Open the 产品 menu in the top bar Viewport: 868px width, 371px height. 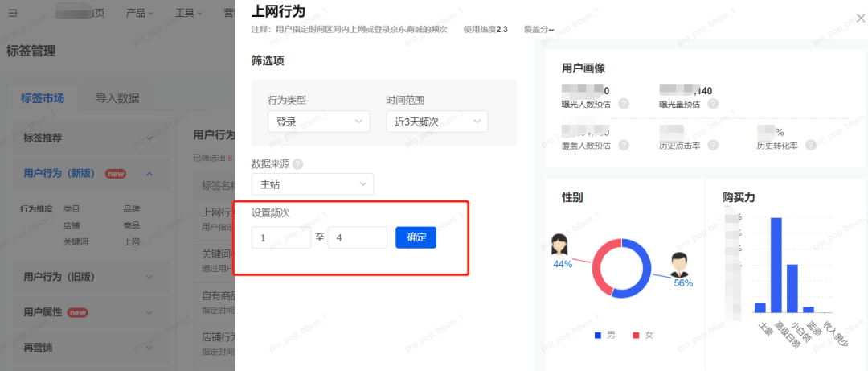[x=139, y=13]
